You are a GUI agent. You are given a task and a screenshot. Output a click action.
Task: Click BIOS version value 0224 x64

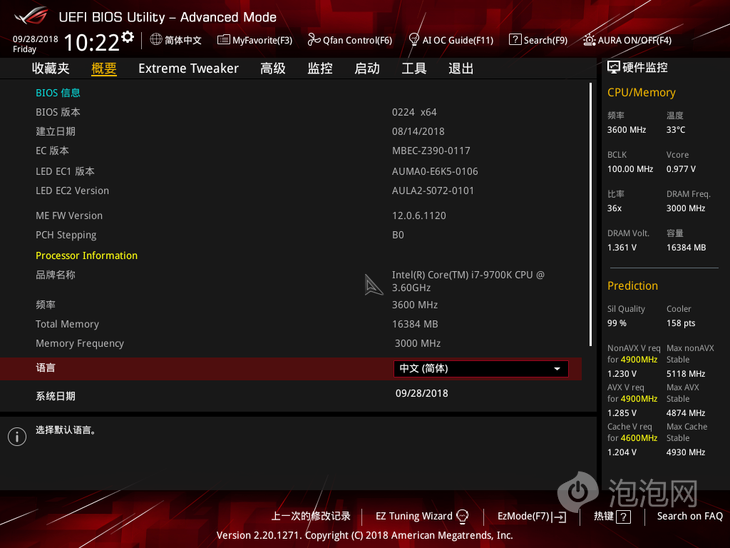pos(414,112)
